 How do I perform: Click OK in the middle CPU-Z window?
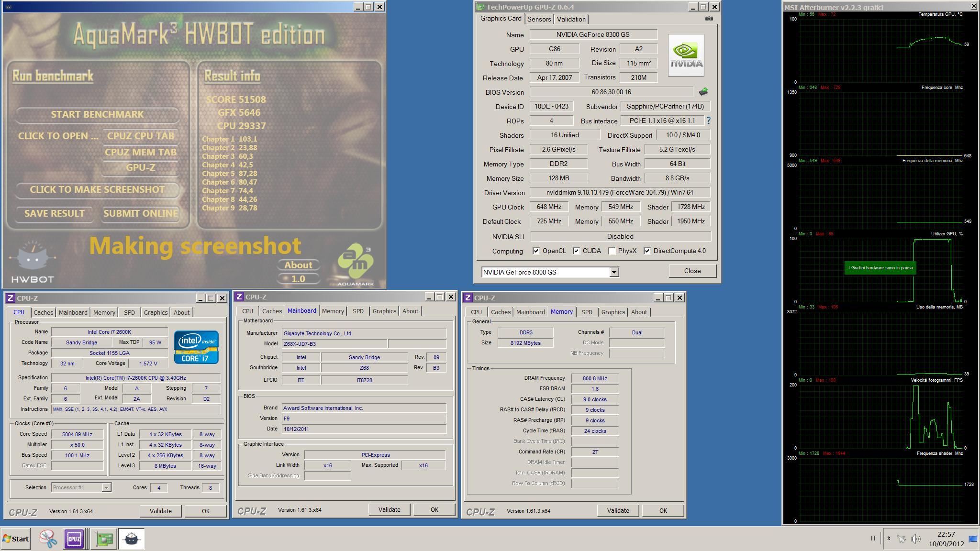[434, 509]
